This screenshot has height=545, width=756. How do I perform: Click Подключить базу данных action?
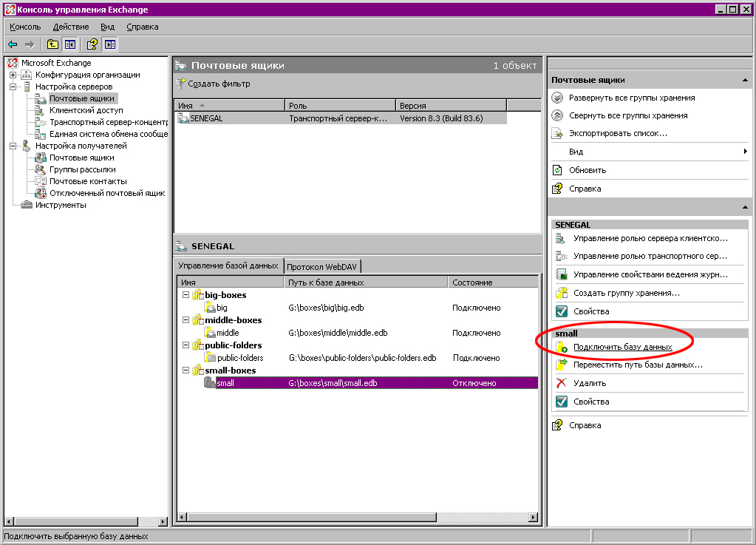622,347
